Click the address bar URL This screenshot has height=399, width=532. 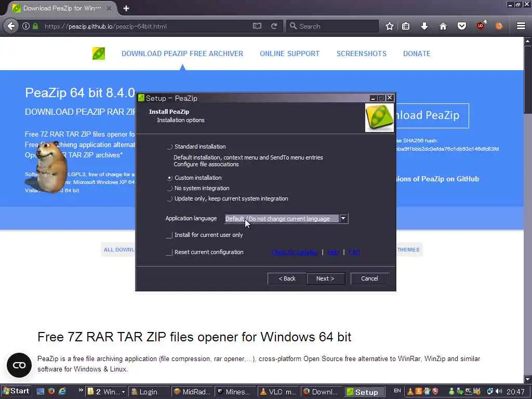coord(105,26)
